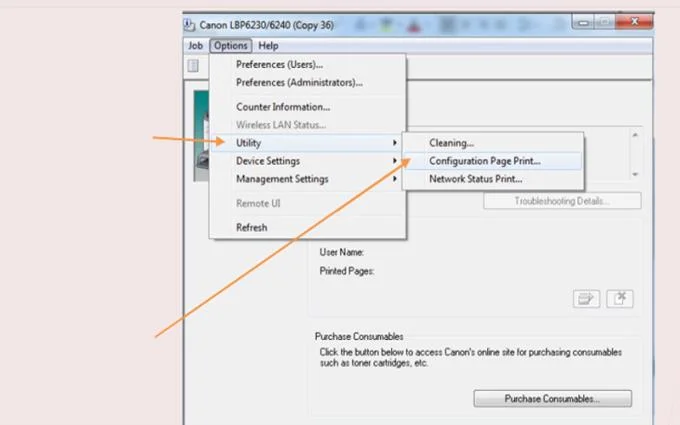
Task: Expand the Management Settings submenu
Action: (x=308, y=179)
